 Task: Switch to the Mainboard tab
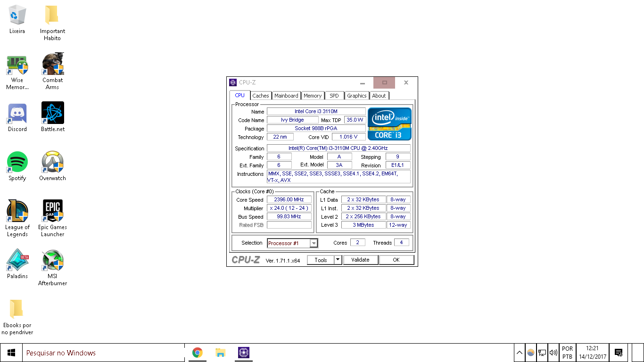[286, 96]
